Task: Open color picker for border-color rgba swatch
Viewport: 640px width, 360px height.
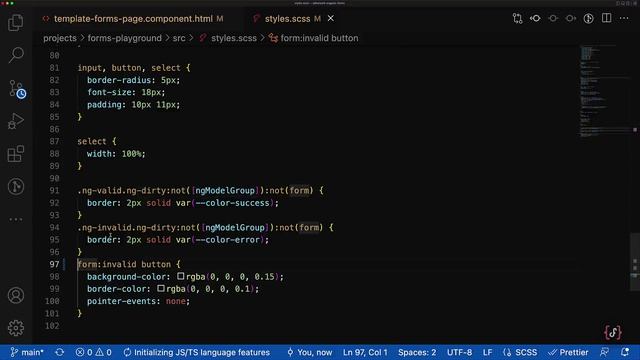Action: click(x=161, y=289)
